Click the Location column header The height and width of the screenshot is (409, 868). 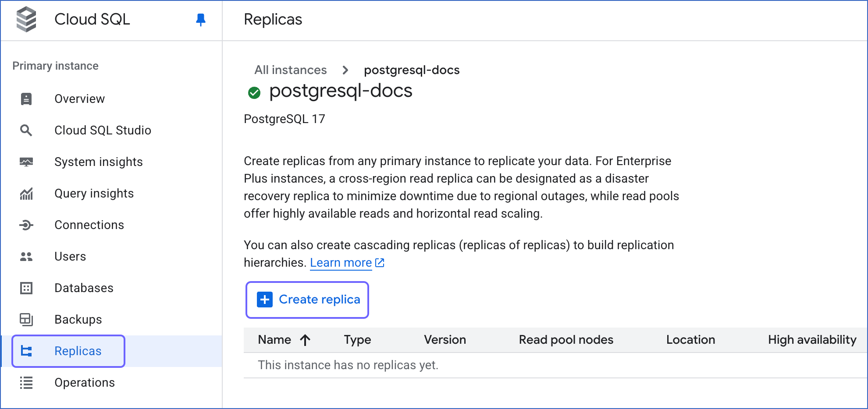point(690,340)
